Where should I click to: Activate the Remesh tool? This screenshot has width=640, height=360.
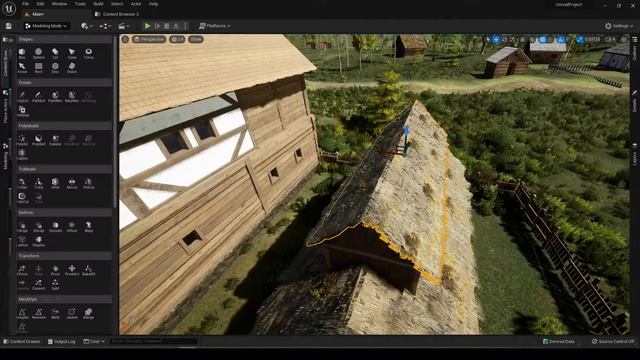point(38,314)
